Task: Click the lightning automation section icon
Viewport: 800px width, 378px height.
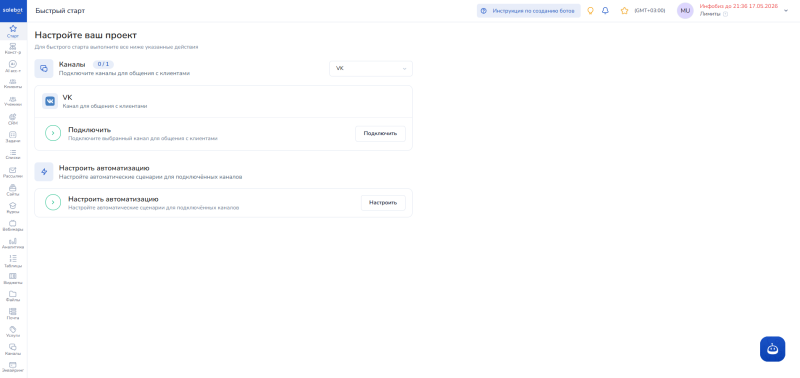Action: tap(44, 171)
